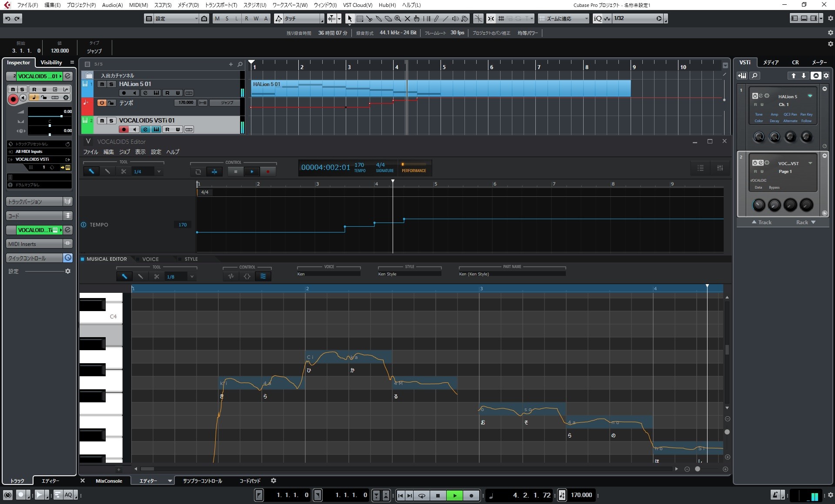The width and height of the screenshot is (835, 504).
Task: Select the Zoom tool in the project toolbar
Action: [x=398, y=19]
